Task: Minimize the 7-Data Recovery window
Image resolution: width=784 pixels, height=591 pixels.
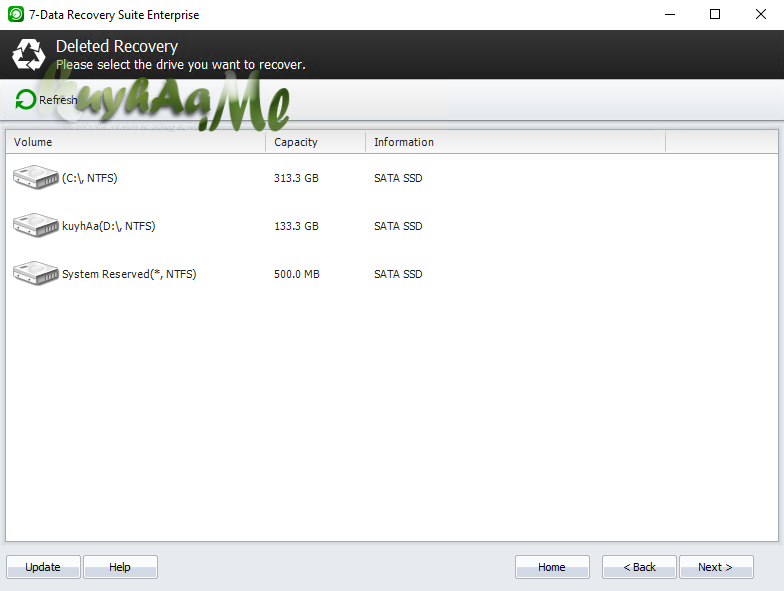Action: tap(670, 14)
